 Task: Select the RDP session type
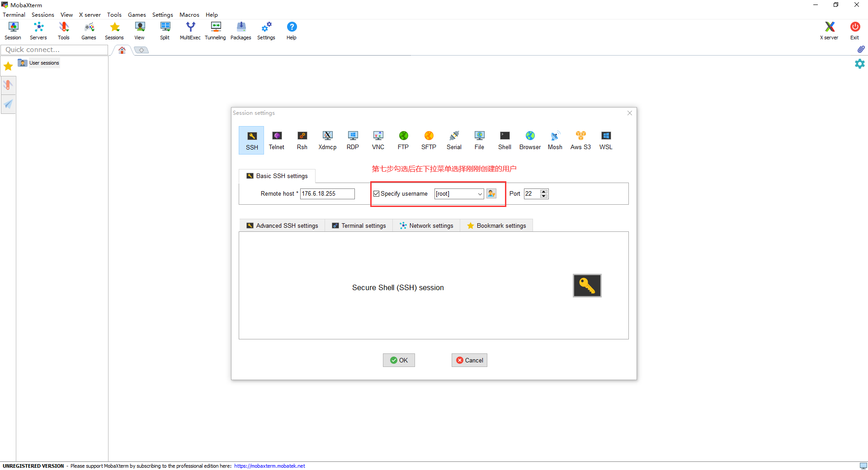(x=353, y=141)
